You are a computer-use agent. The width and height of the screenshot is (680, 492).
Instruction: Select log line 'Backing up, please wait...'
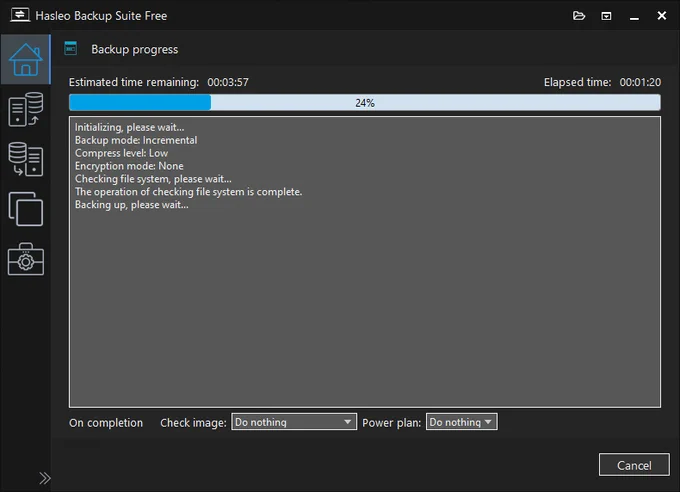point(132,205)
